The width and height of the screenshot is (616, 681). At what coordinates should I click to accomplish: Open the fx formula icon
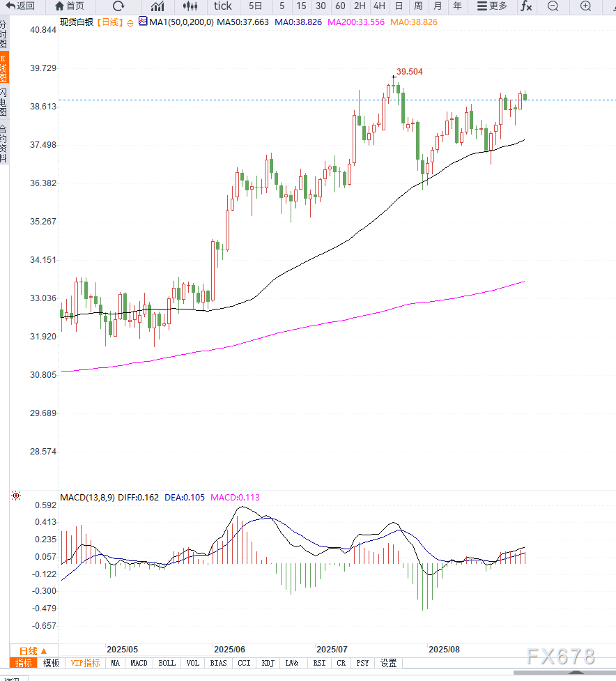tap(526, 6)
